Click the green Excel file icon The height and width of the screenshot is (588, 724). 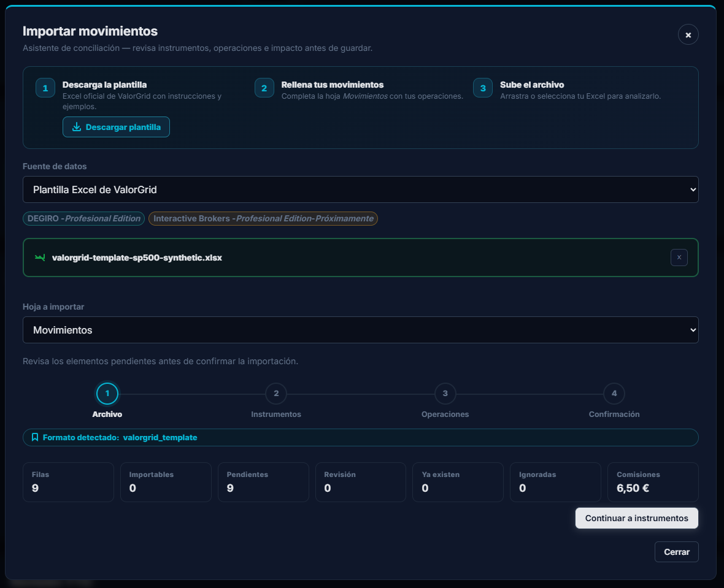pyautogui.click(x=40, y=258)
